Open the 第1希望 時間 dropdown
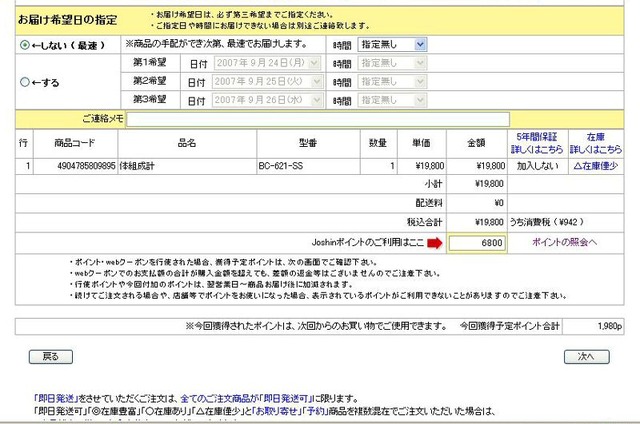 pyautogui.click(x=392, y=63)
